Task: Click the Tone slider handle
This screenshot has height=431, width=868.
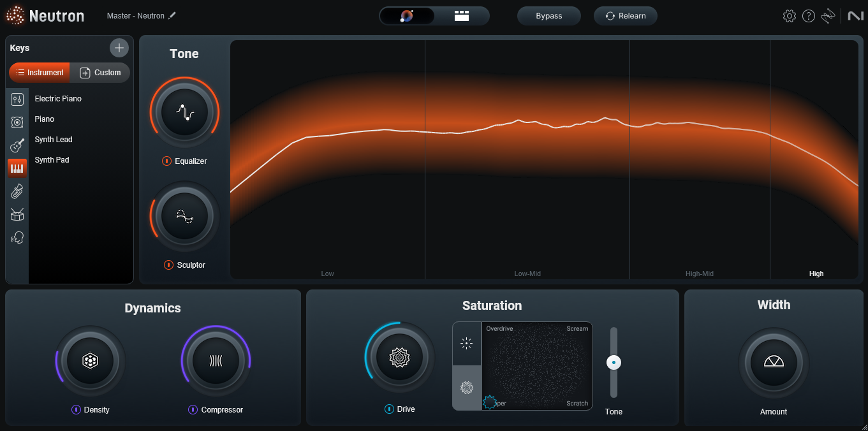Action: 614,363
